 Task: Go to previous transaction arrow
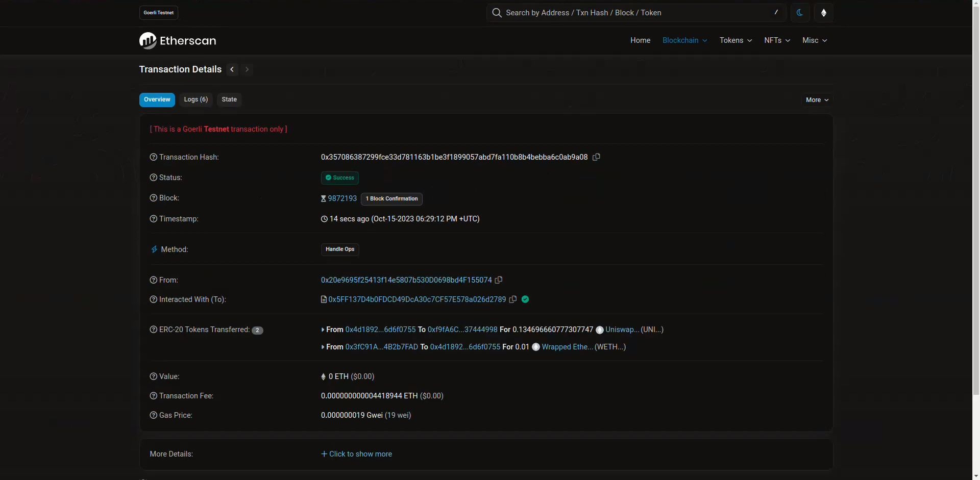coord(232,69)
